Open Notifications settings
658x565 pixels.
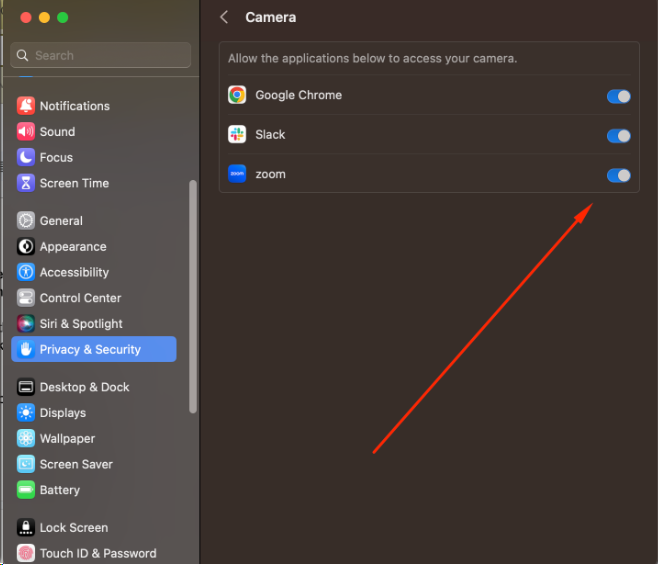pos(94,106)
